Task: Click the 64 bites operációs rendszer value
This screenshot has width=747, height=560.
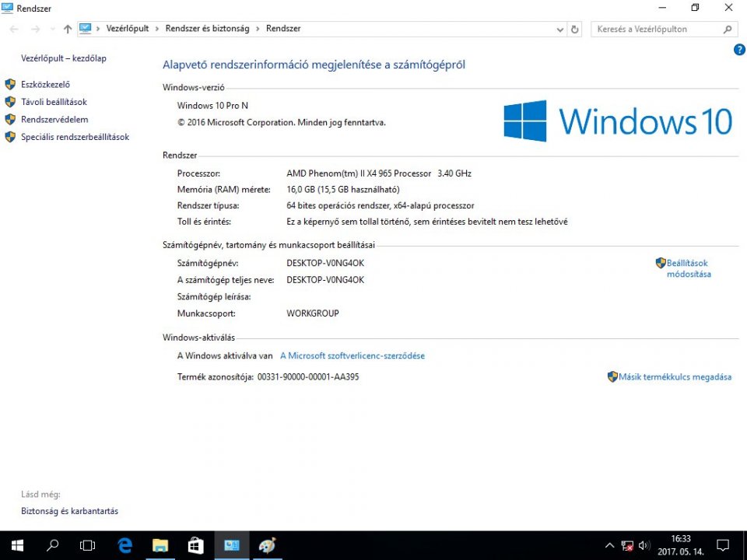Action: pos(381,205)
